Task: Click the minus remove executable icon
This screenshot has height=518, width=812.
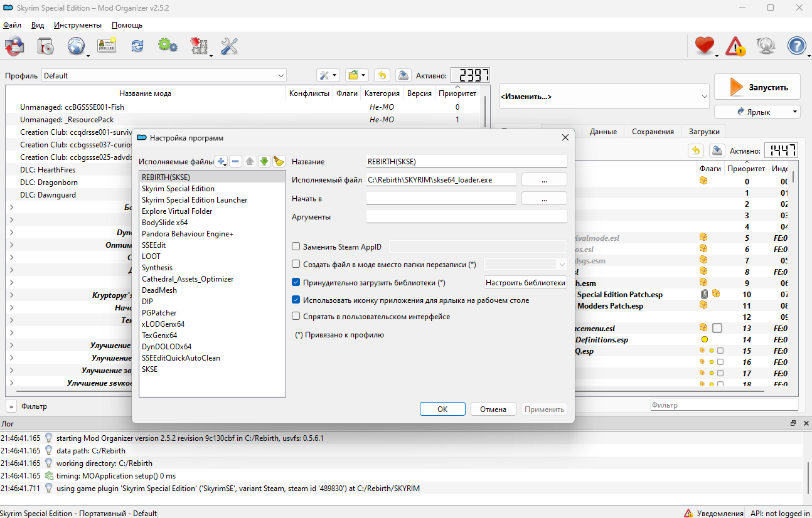Action: tap(236, 161)
